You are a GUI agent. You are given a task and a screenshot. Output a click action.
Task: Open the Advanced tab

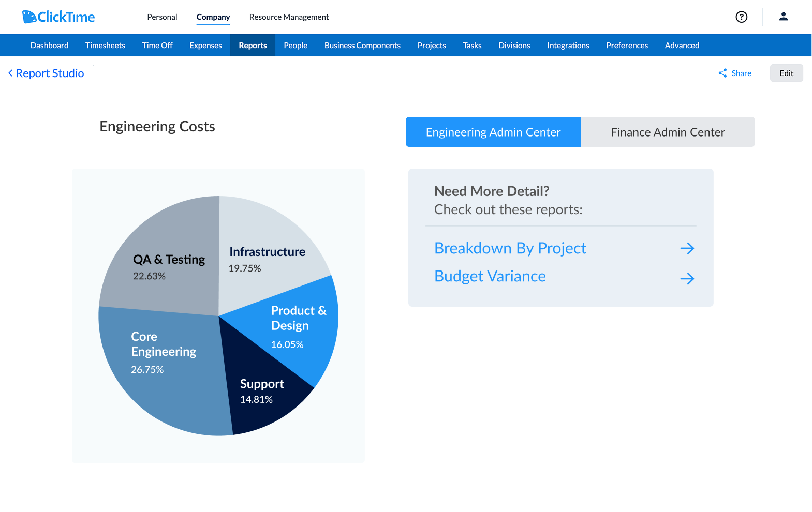pyautogui.click(x=682, y=46)
